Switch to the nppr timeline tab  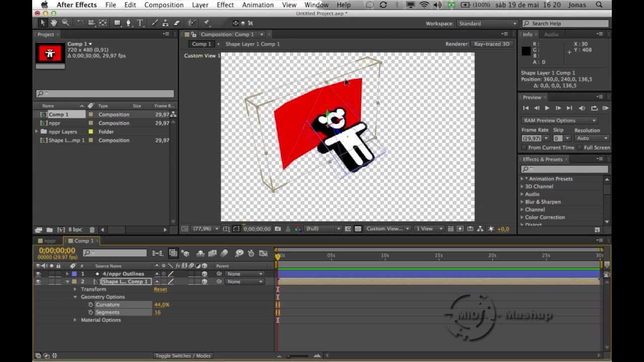(x=50, y=241)
